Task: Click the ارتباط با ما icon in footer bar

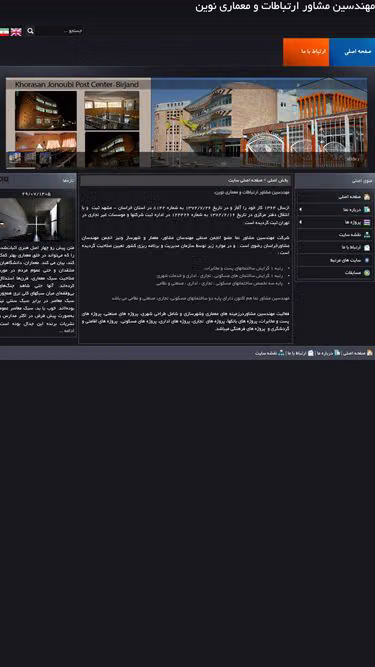Action: (x=311, y=353)
